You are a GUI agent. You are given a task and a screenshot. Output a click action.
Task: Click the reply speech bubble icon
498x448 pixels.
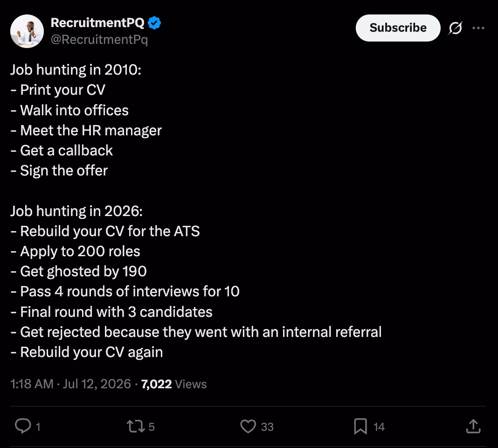[x=23, y=426]
